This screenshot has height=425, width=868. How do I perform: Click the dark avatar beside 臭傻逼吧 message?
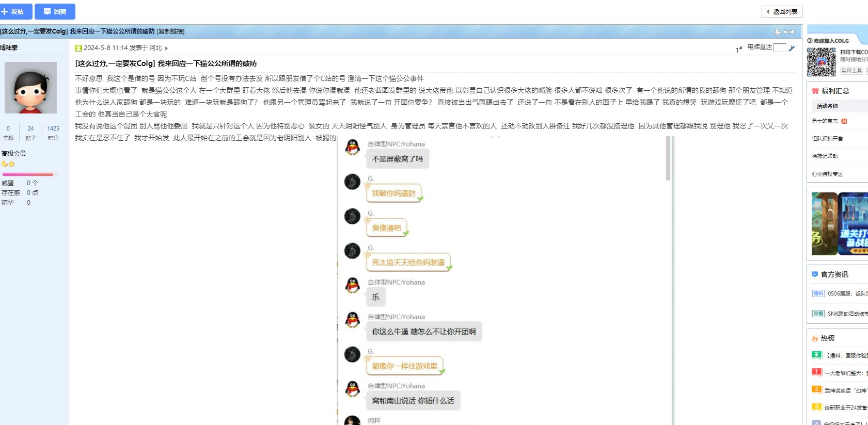click(352, 216)
